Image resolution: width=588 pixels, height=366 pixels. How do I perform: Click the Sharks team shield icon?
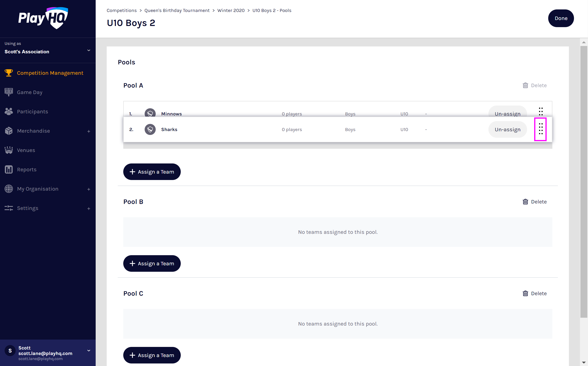pyautogui.click(x=150, y=129)
